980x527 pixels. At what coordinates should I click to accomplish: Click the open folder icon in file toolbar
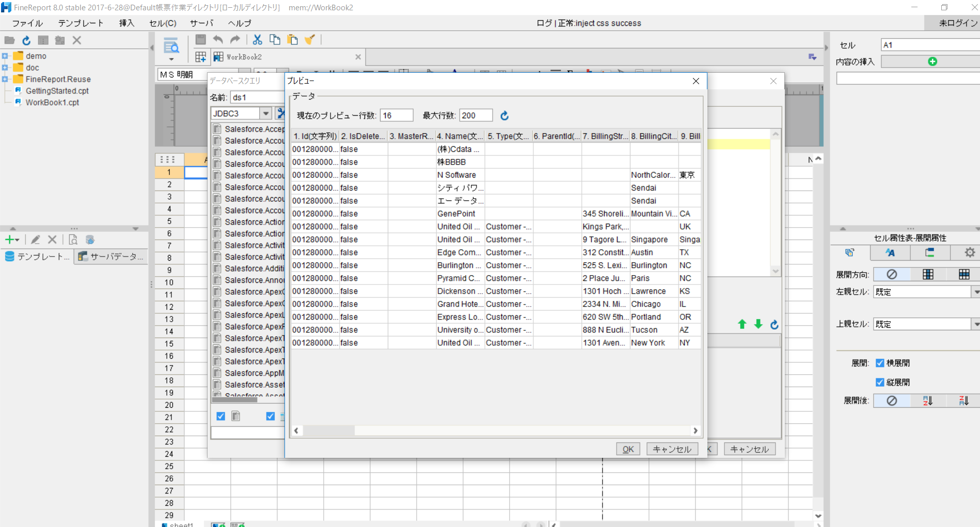(9, 40)
